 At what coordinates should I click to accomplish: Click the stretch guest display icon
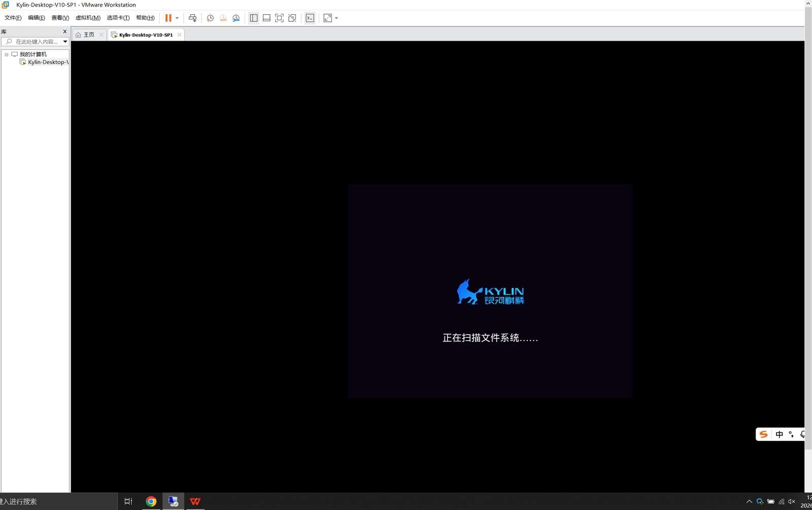pyautogui.click(x=328, y=18)
